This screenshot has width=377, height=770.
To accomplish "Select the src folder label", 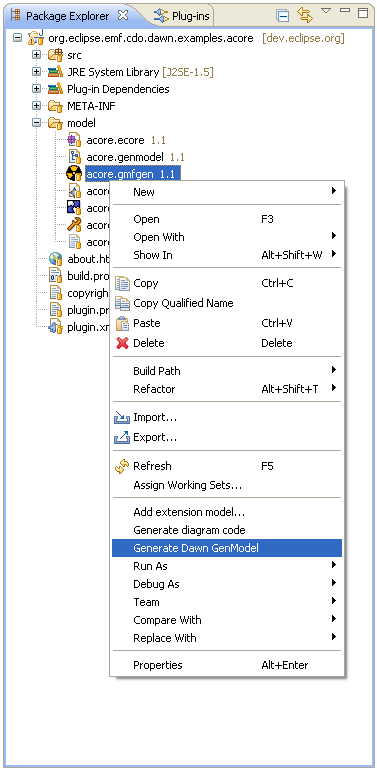I will 74,55.
